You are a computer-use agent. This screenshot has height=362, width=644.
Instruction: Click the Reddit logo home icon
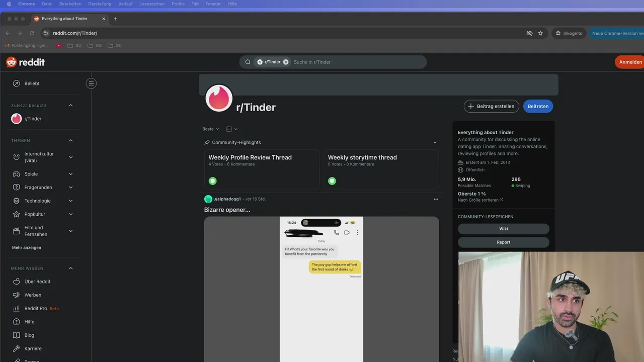coord(25,62)
